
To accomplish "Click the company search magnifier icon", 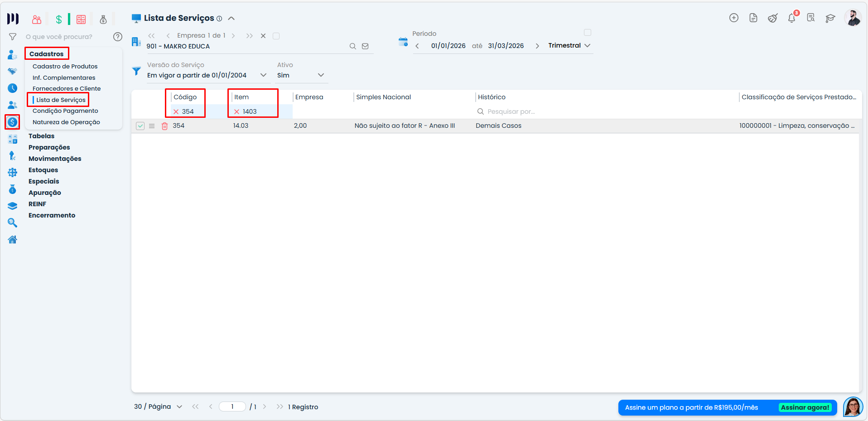I will click(352, 46).
